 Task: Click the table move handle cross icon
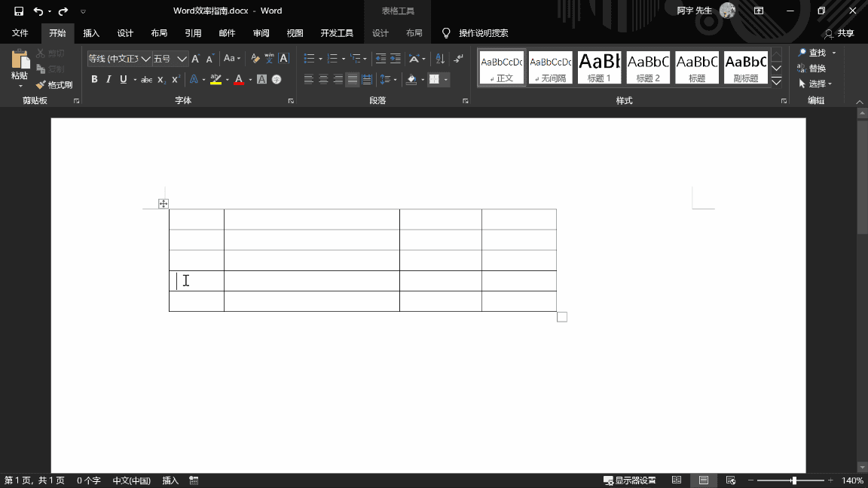tap(164, 203)
